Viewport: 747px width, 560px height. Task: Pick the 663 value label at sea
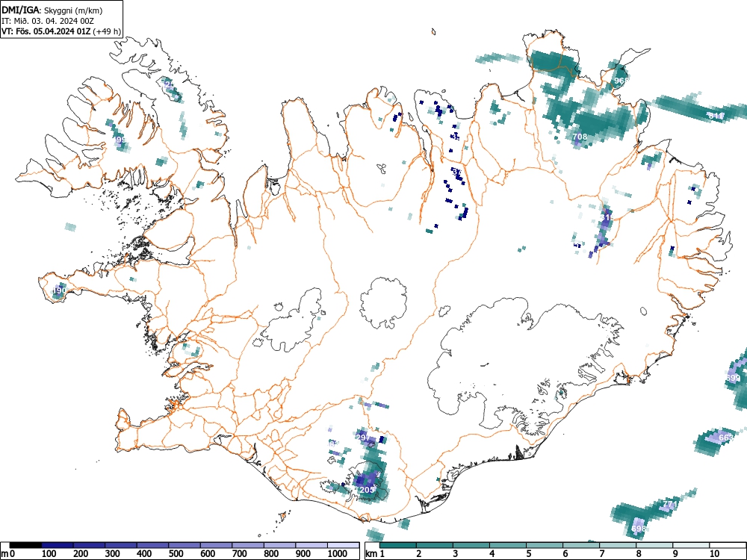pyautogui.click(x=726, y=438)
